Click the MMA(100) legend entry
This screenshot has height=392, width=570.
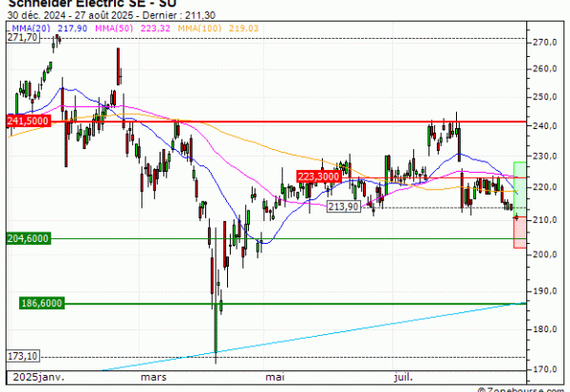203,28
